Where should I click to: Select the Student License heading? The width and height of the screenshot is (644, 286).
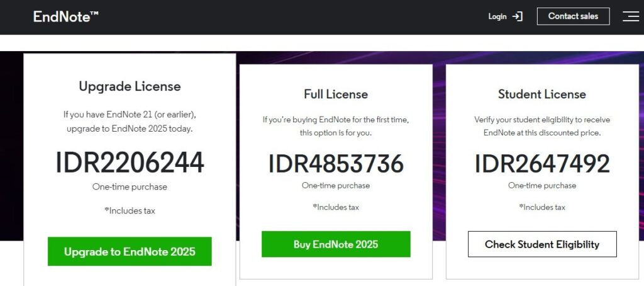coord(541,94)
